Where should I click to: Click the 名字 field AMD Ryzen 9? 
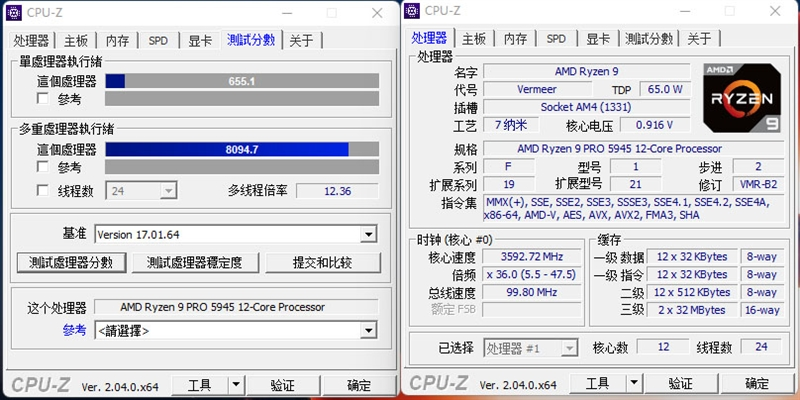(587, 71)
